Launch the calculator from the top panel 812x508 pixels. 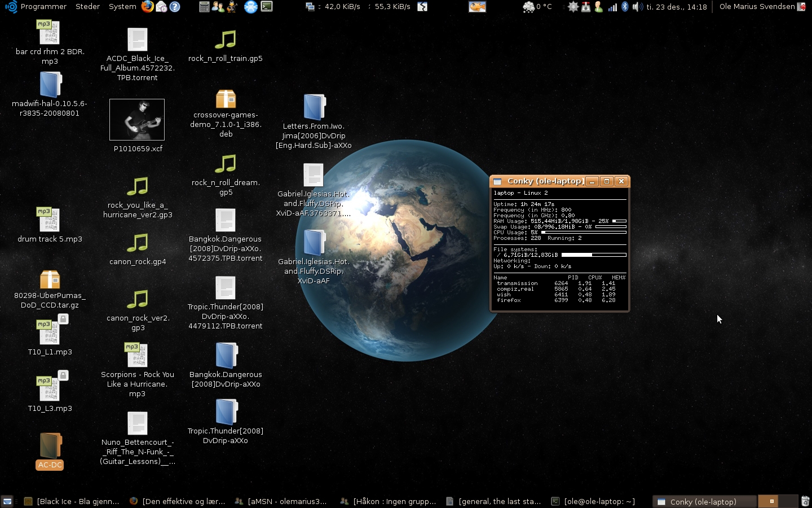(x=204, y=6)
